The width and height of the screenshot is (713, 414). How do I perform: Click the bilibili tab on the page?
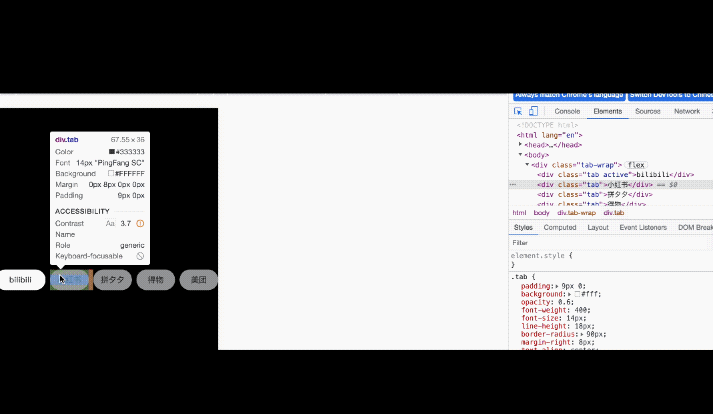click(x=22, y=279)
